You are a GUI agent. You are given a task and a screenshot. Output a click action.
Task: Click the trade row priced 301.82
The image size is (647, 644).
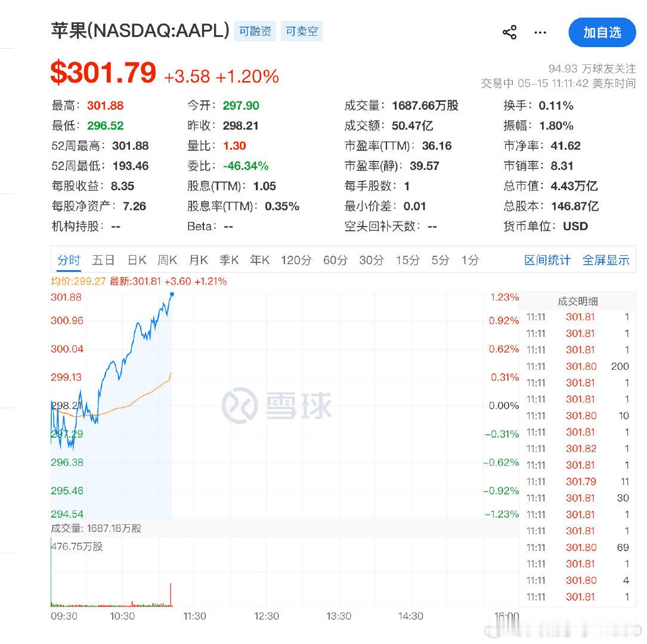577,448
